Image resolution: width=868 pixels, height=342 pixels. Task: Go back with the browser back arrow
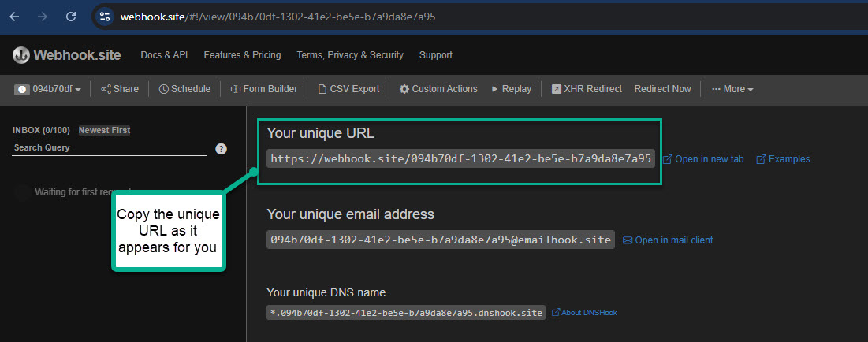point(14,17)
